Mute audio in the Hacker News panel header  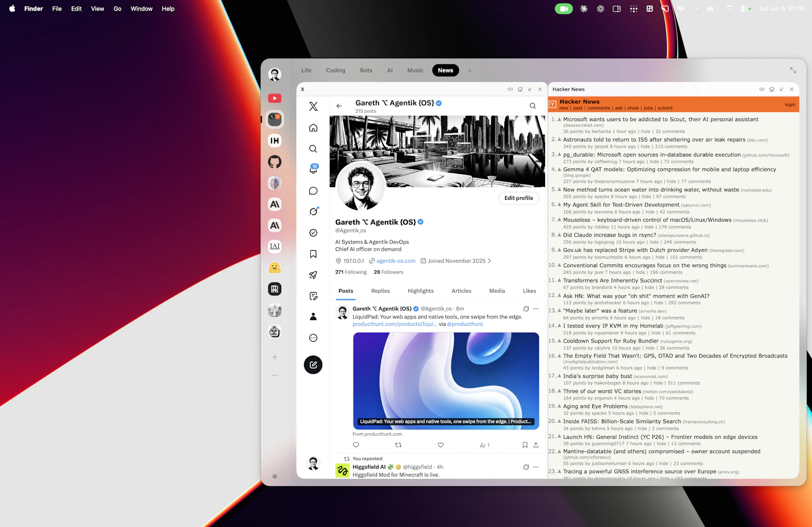(762, 89)
